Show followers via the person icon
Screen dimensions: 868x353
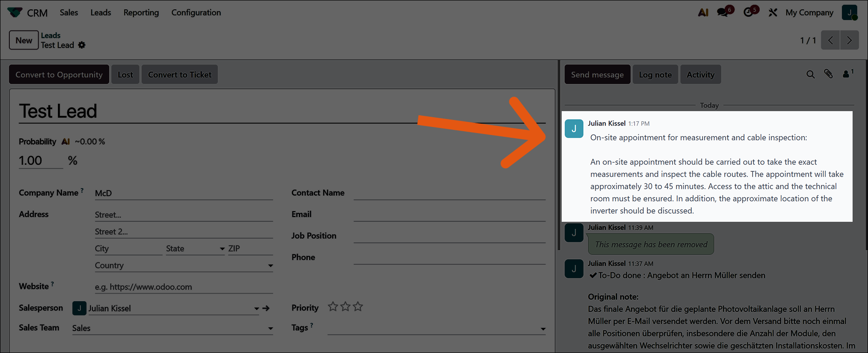point(847,74)
